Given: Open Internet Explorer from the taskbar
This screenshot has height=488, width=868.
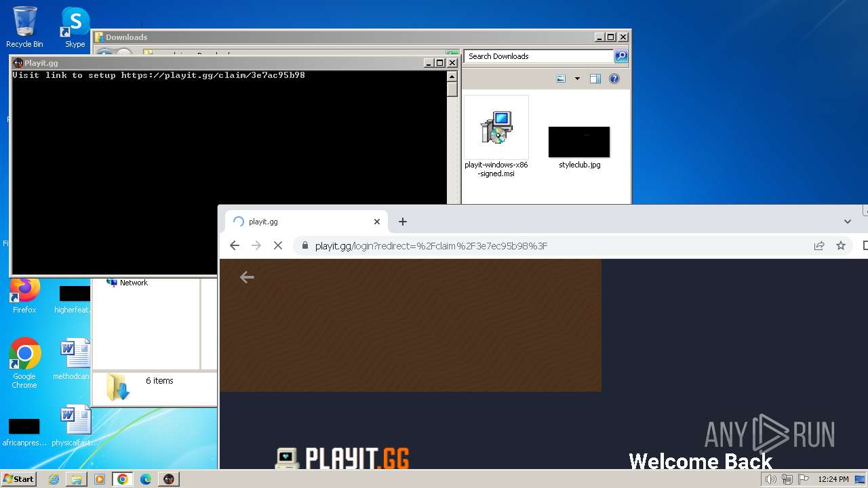Looking at the screenshot, I should tap(54, 479).
